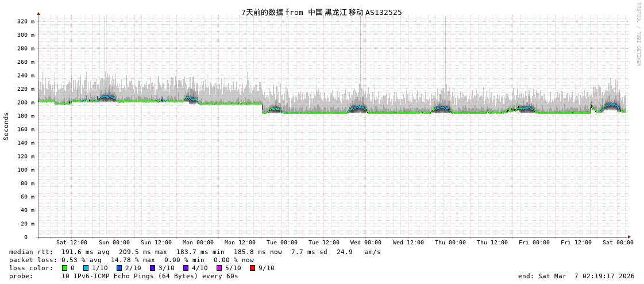Click the "packet loss:" statistics label
Viewport: 644px width, 284px height.
click(33, 260)
